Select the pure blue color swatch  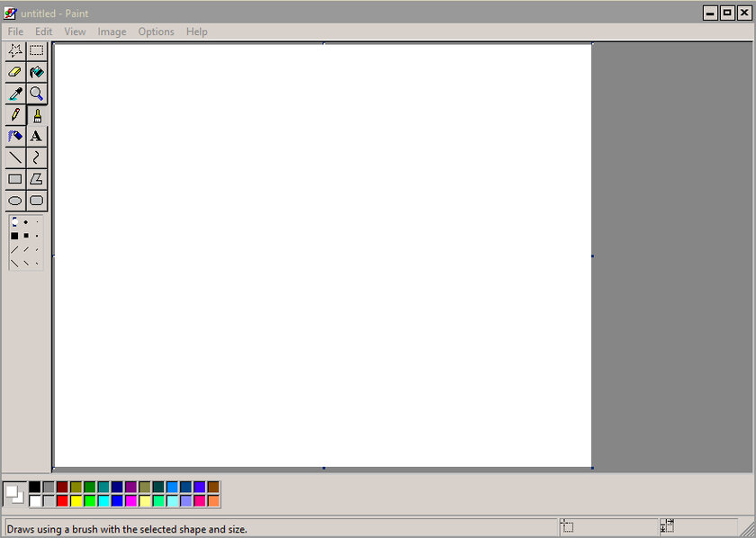[117, 501]
